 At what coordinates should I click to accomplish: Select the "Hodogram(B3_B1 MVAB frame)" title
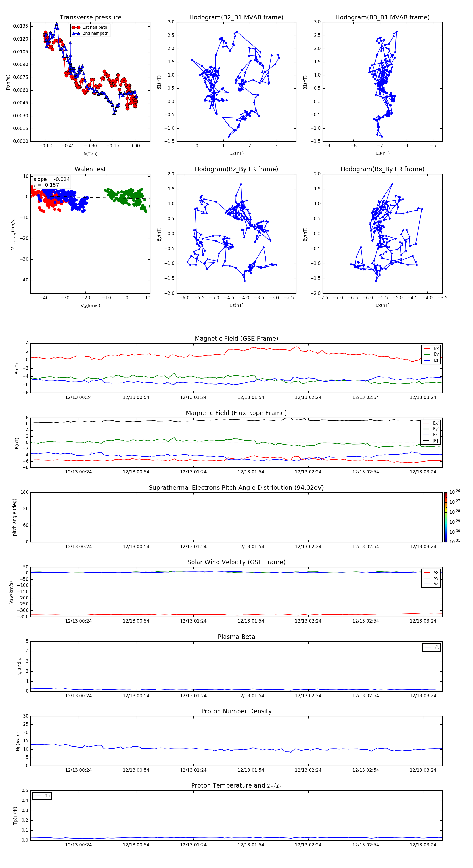[382, 18]
